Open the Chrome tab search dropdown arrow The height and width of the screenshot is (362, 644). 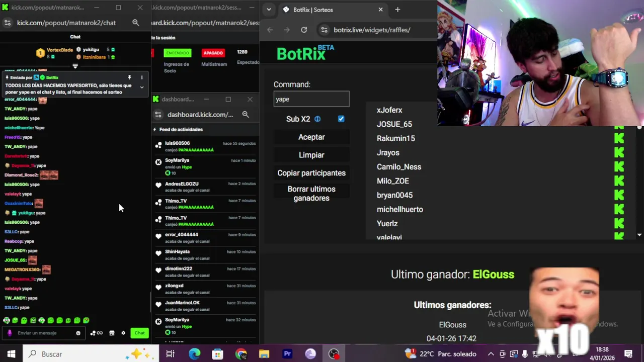269,10
